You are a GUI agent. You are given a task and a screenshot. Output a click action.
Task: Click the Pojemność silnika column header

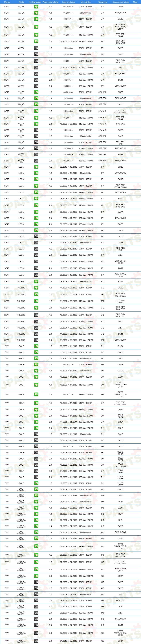(50, 2)
